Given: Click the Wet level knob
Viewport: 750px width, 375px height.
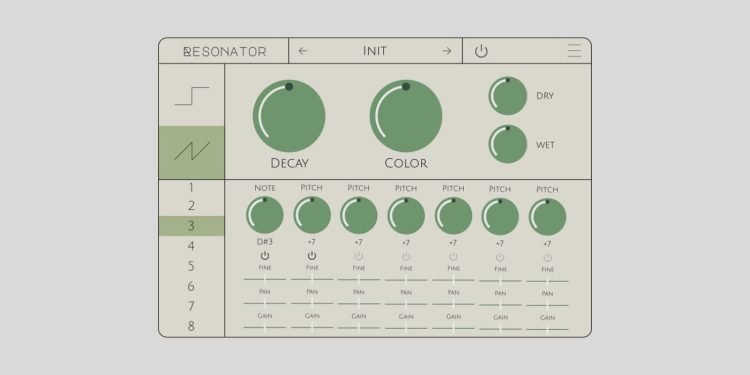Looking at the screenshot, I should tap(507, 144).
